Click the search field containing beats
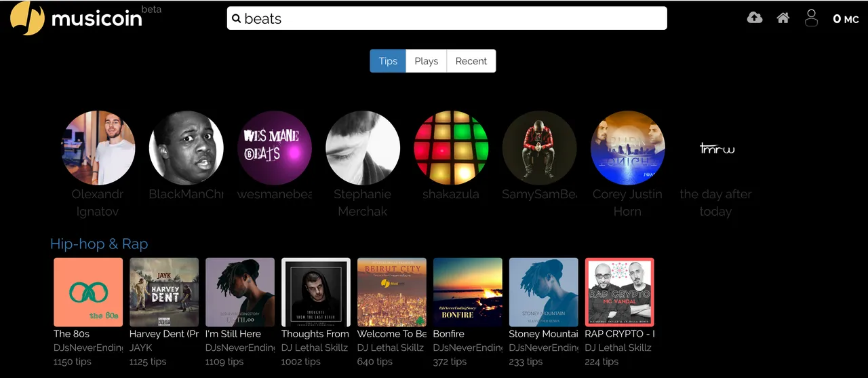This screenshot has height=378, width=868. pos(447,18)
